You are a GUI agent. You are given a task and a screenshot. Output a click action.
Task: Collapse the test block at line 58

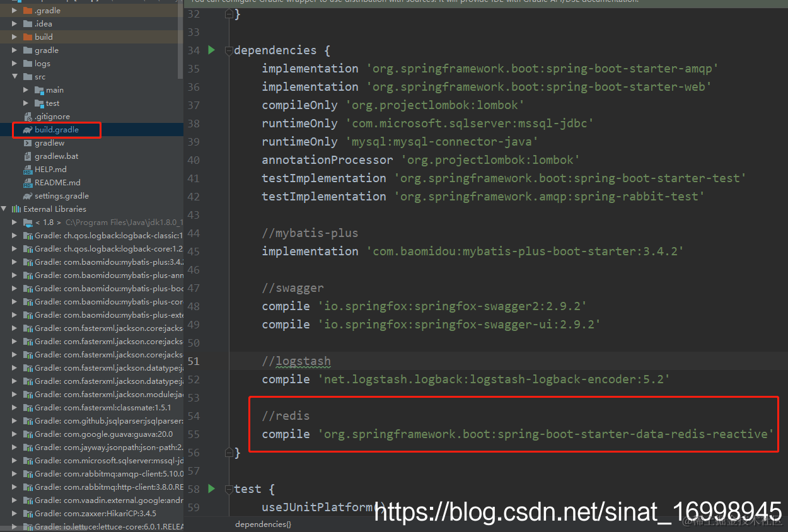point(228,489)
